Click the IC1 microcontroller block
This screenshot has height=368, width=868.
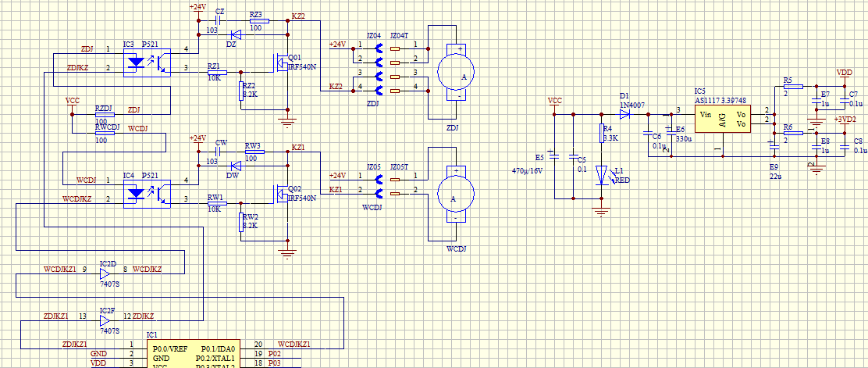pyautogui.click(x=195, y=354)
